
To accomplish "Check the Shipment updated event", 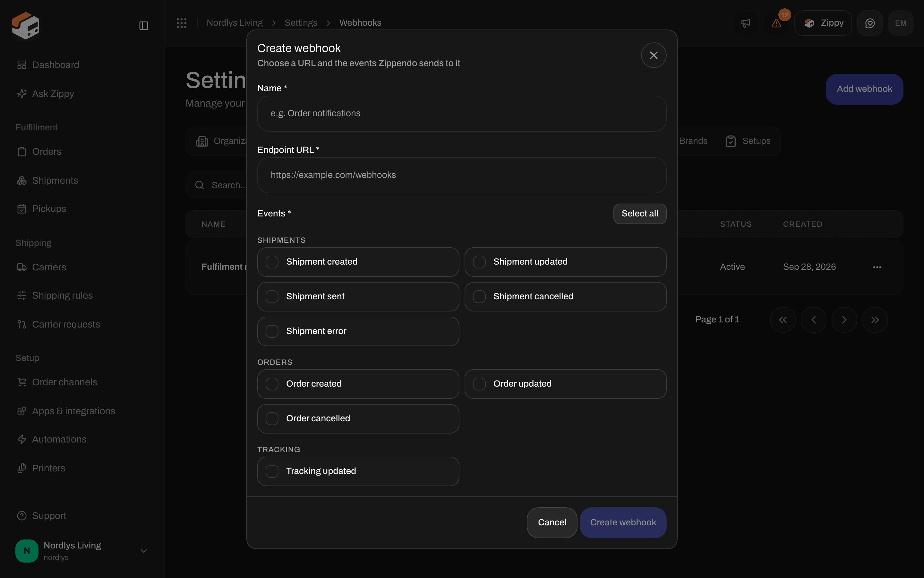I will pyautogui.click(x=479, y=262).
